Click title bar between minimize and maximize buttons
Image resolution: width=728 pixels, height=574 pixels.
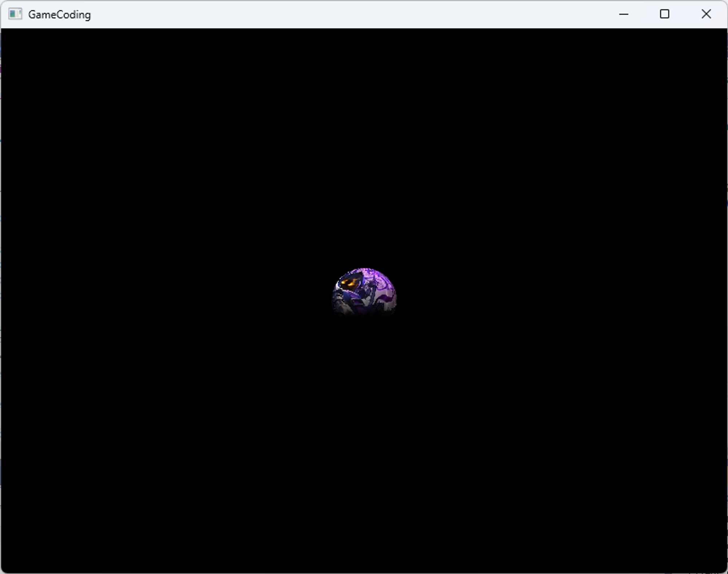644,14
